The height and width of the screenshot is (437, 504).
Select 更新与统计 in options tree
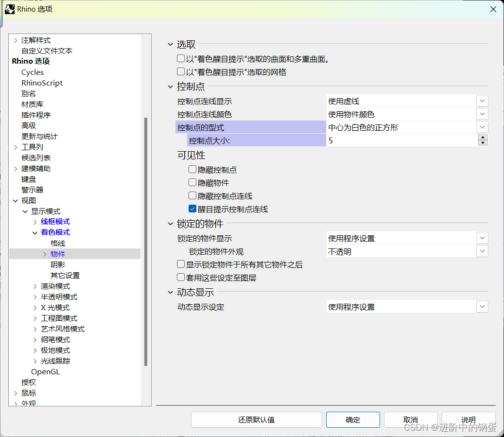click(39, 136)
